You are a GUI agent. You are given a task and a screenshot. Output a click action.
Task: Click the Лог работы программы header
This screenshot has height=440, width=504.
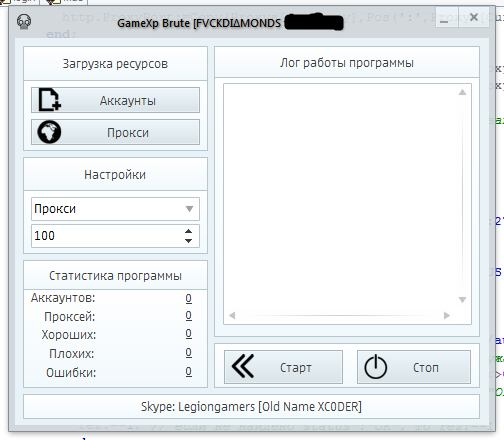point(347,62)
